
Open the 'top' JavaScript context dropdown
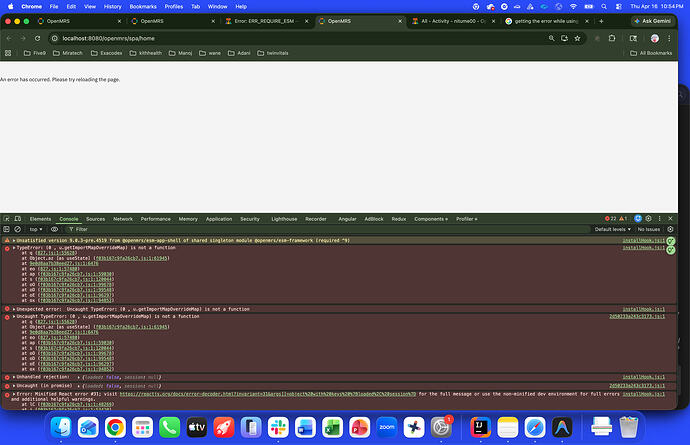37,229
